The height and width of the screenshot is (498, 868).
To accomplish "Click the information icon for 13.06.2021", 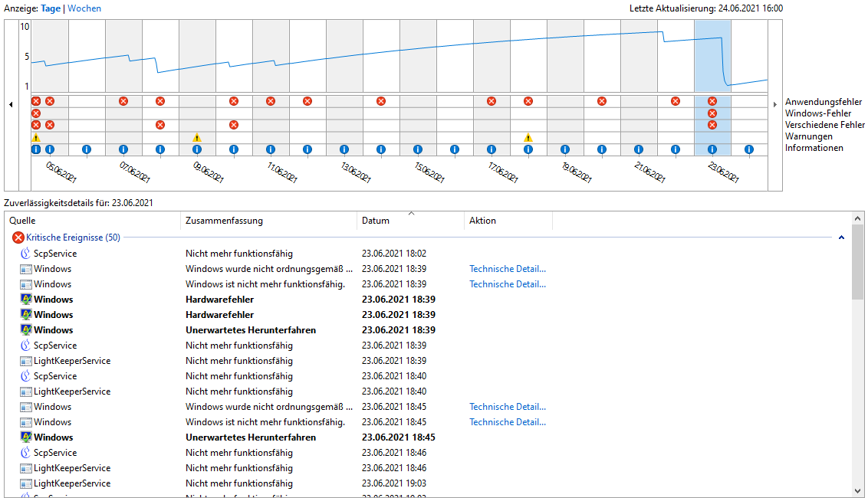I will coord(344,149).
